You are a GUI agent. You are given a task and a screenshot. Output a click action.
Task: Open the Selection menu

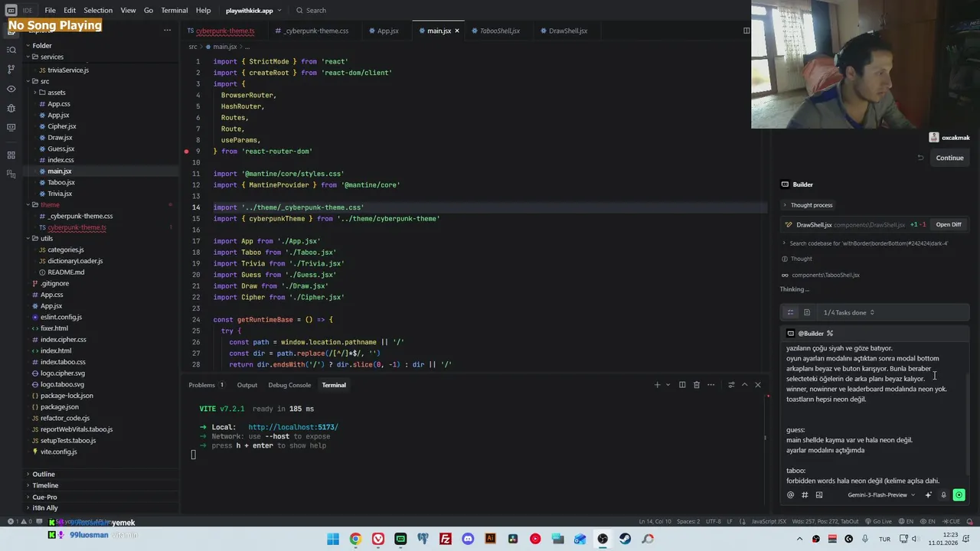[98, 10]
